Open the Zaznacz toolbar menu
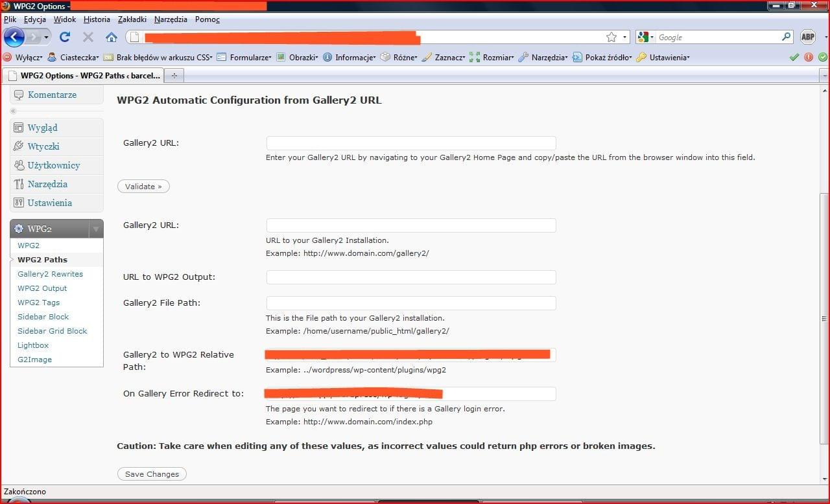The image size is (830, 504). coord(444,57)
